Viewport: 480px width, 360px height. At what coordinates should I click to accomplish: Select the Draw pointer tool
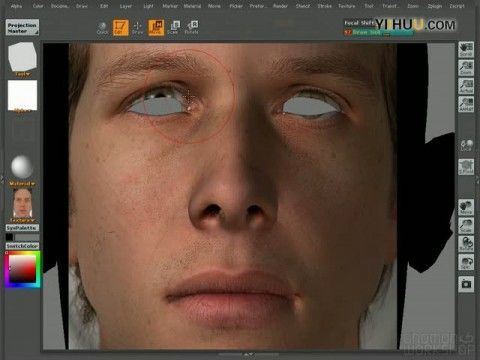click(138, 28)
